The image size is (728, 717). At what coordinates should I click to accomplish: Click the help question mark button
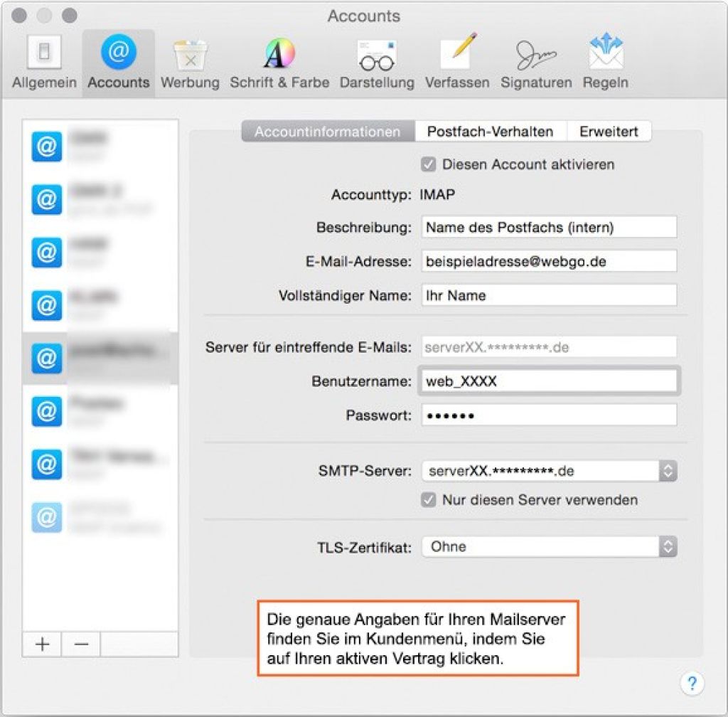click(x=692, y=683)
